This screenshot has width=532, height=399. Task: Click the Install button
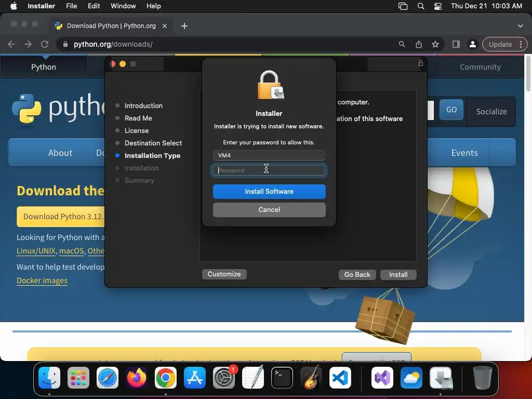(x=398, y=274)
